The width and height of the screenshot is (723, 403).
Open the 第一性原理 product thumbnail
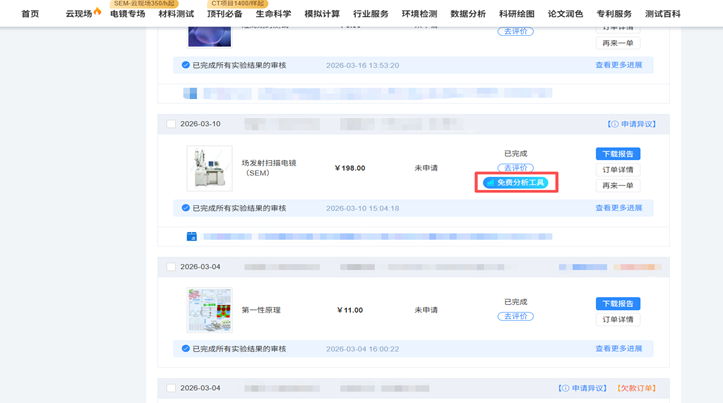click(x=210, y=310)
